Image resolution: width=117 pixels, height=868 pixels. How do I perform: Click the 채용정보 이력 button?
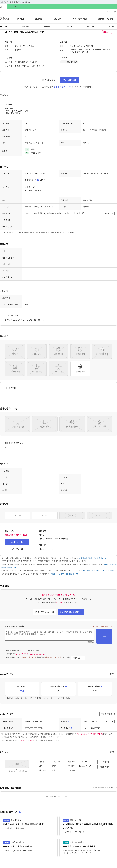click(x=105, y=767)
